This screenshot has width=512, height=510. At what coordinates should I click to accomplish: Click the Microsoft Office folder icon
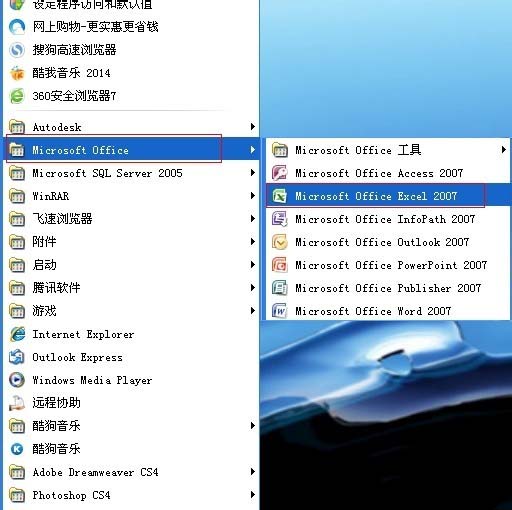(x=17, y=150)
